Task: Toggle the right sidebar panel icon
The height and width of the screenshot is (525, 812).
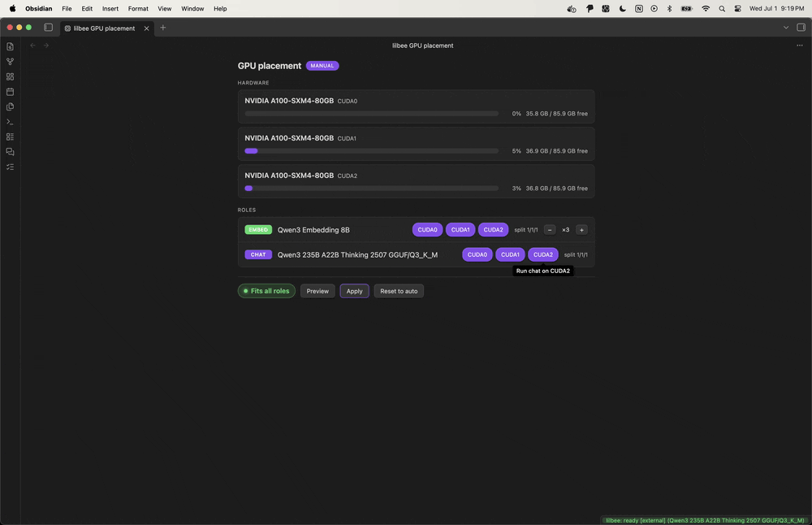Action: [x=801, y=28]
